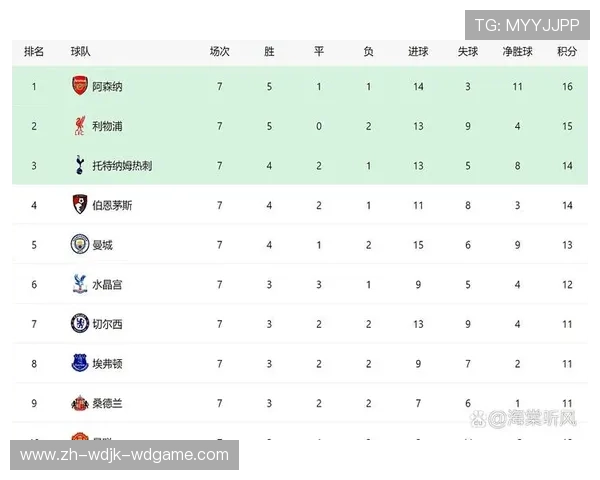Select the 曼城 team row name
The width and height of the screenshot is (600, 480).
(x=102, y=245)
